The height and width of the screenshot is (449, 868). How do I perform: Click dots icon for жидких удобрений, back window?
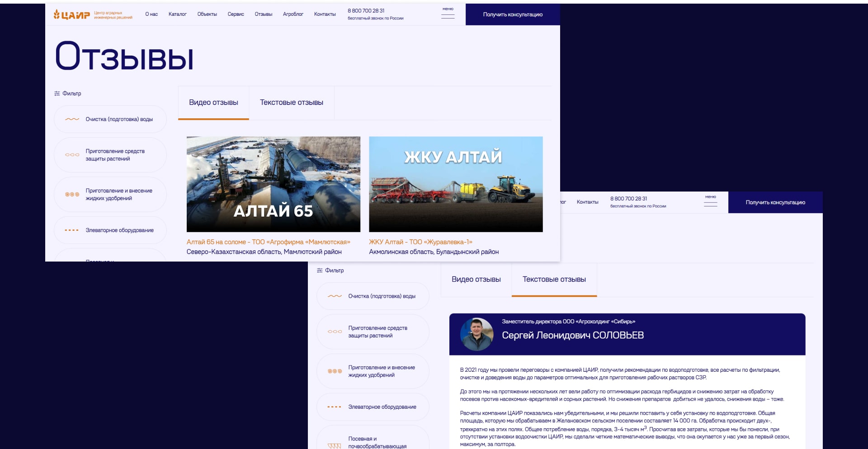pos(335,371)
